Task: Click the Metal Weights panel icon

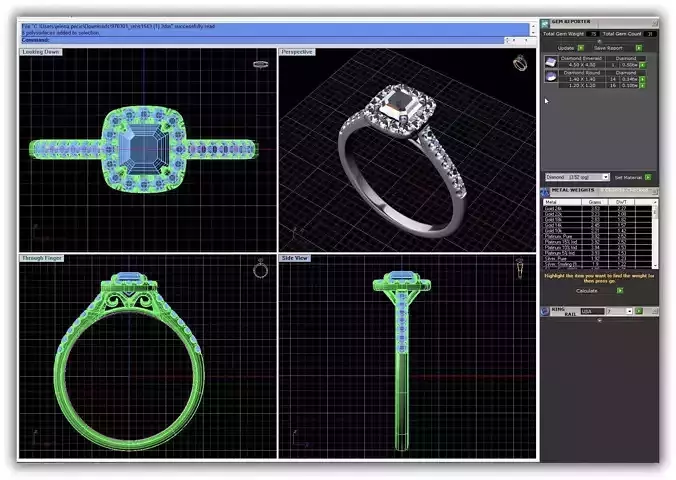Action: pos(545,192)
